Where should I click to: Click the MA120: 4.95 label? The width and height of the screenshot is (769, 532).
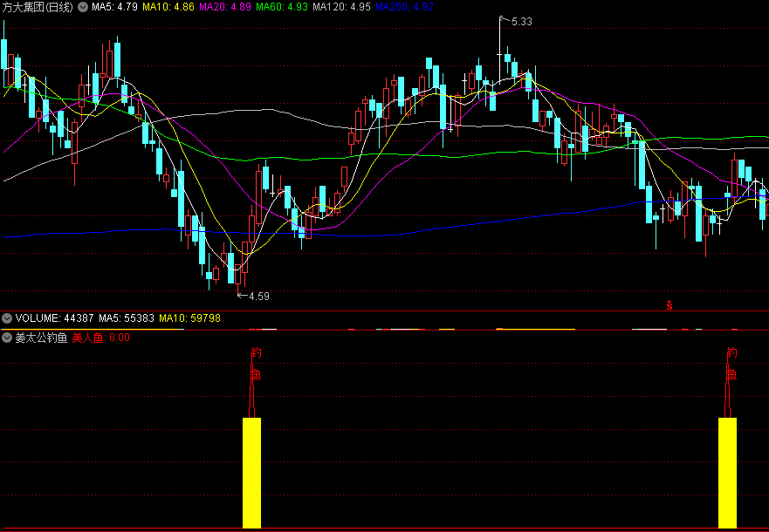click(x=342, y=7)
